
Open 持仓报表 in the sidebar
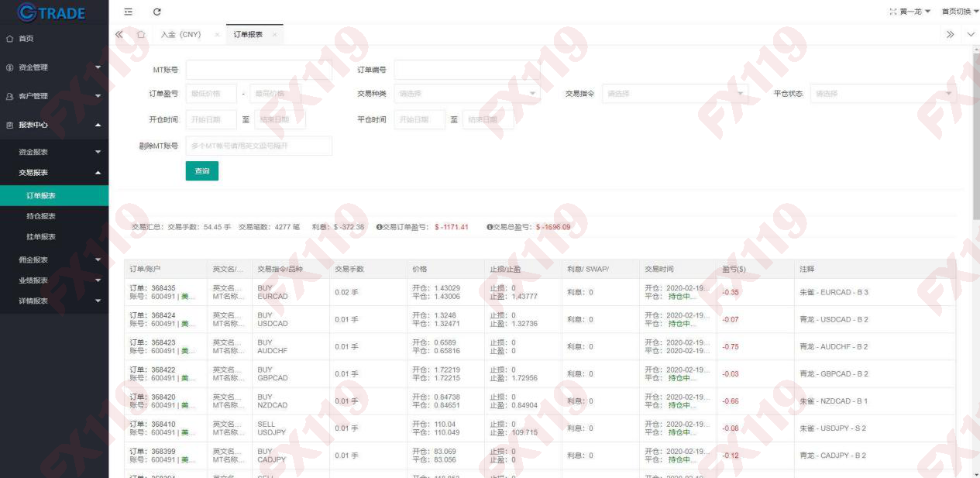(x=41, y=216)
